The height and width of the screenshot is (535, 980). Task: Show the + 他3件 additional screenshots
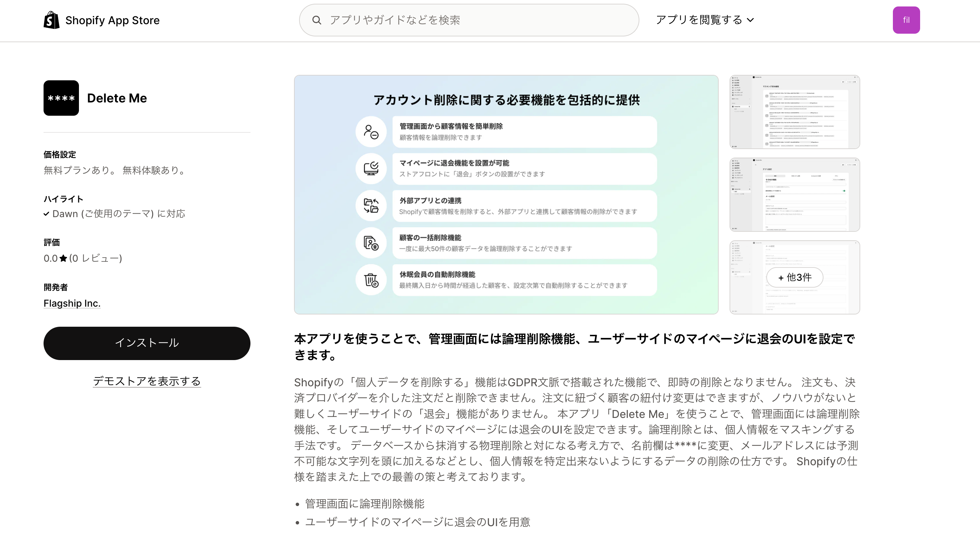pyautogui.click(x=794, y=277)
